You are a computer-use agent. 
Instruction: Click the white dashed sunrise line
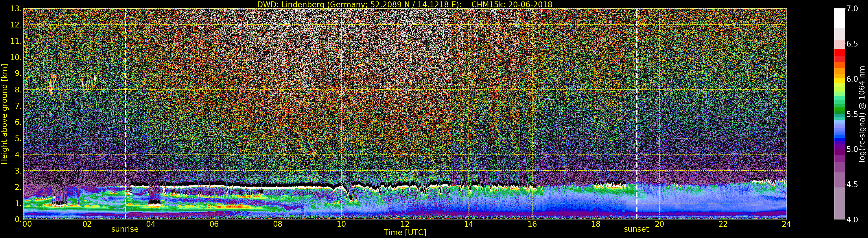pos(125,114)
